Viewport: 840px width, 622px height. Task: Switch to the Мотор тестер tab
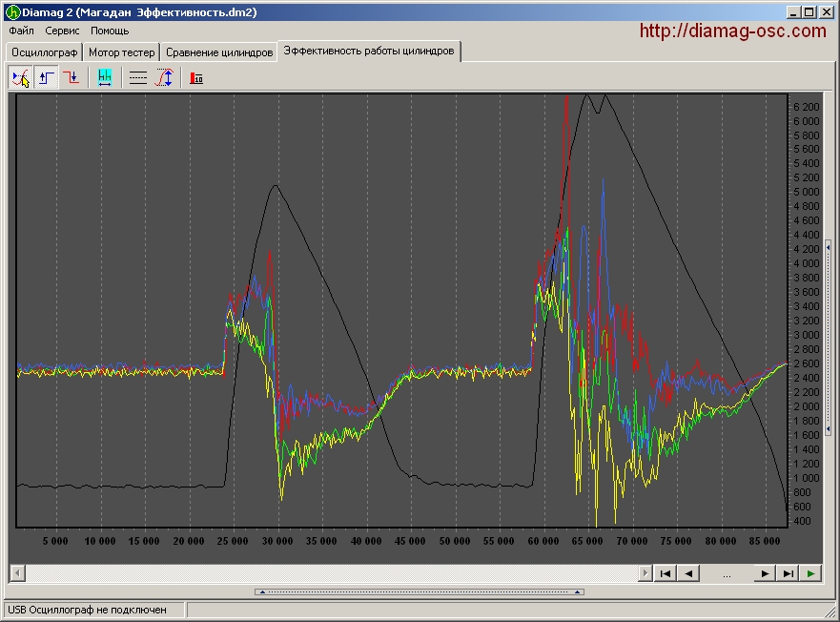click(122, 52)
